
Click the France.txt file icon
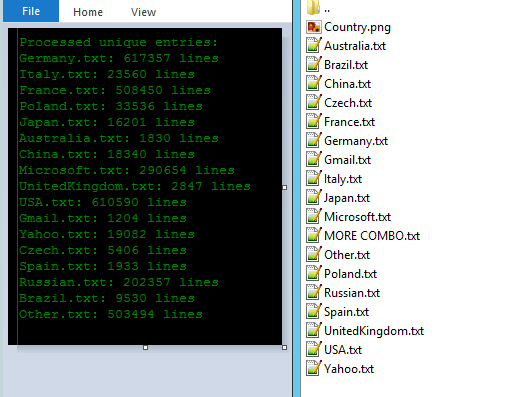pos(313,122)
